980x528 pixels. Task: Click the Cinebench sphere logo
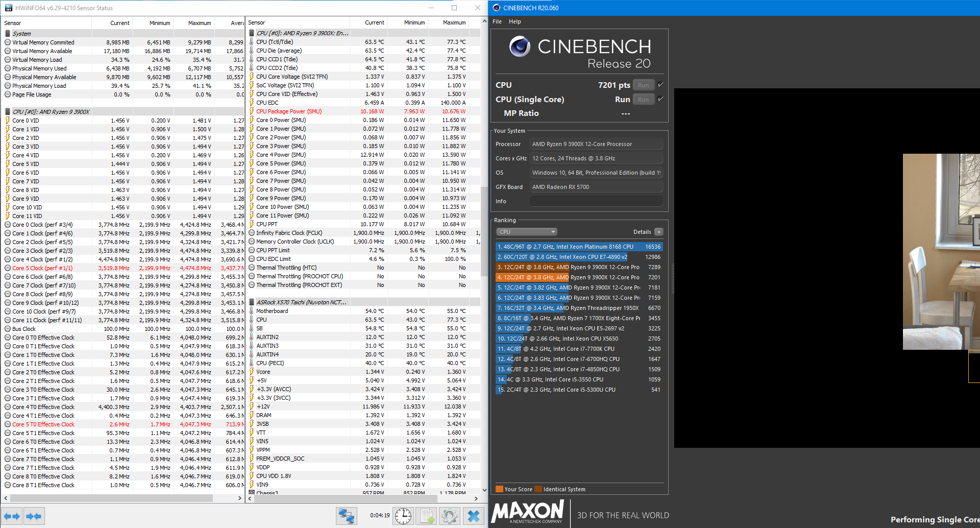(x=520, y=46)
